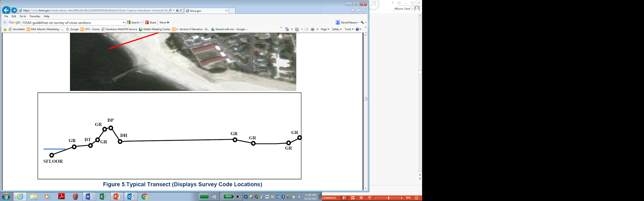
Task: Go back with Internet Explorer's Back arrow
Action: click(x=6, y=10)
